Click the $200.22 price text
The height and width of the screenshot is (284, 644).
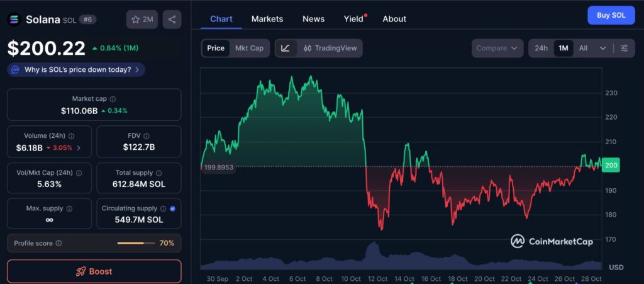tap(47, 48)
